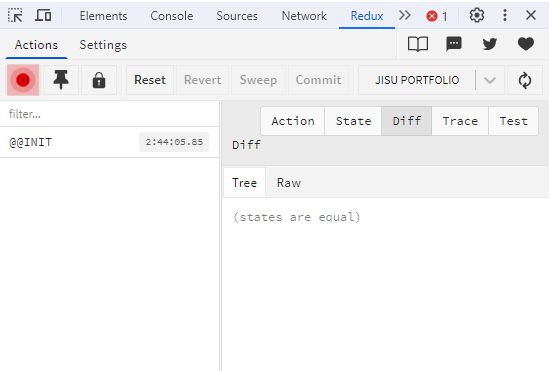
Task: Toggle the red recording button
Action: (23, 80)
